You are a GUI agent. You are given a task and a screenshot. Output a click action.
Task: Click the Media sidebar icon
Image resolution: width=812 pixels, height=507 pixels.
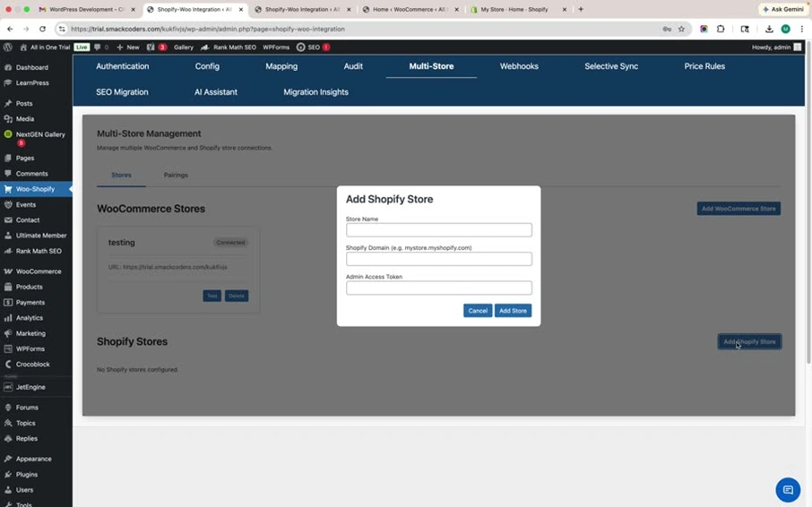point(8,119)
